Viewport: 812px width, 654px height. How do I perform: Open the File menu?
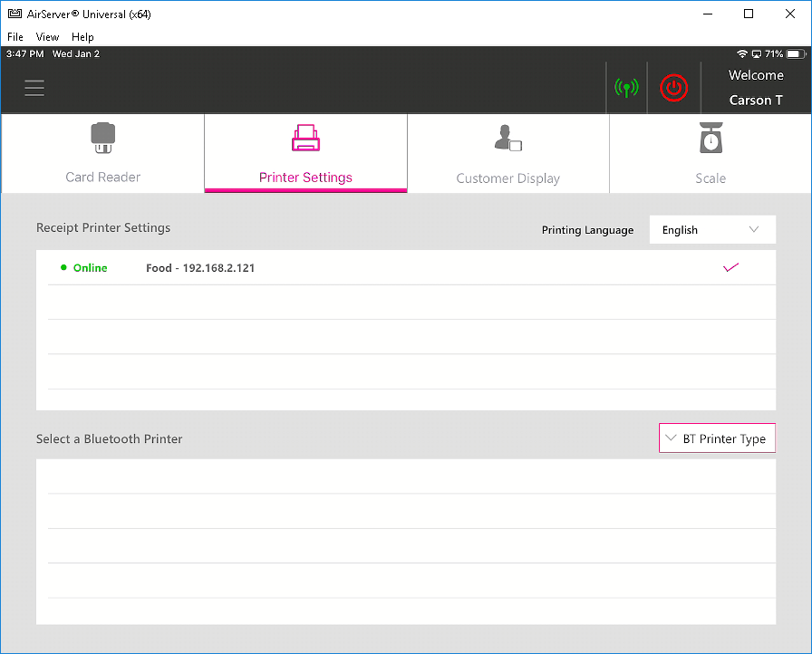point(15,37)
